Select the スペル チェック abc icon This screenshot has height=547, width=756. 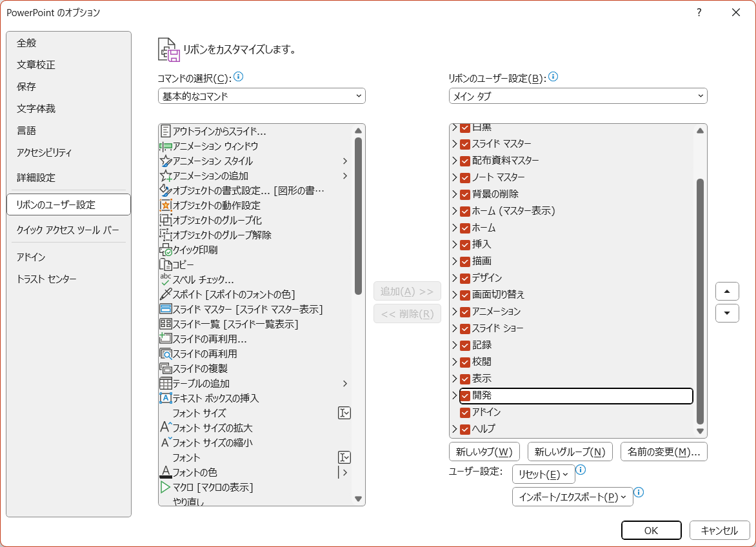point(165,279)
